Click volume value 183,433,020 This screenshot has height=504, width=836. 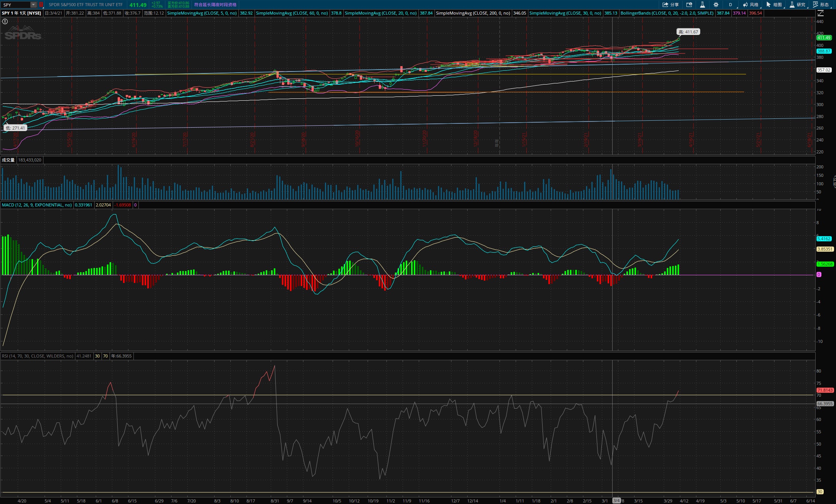pyautogui.click(x=30, y=160)
